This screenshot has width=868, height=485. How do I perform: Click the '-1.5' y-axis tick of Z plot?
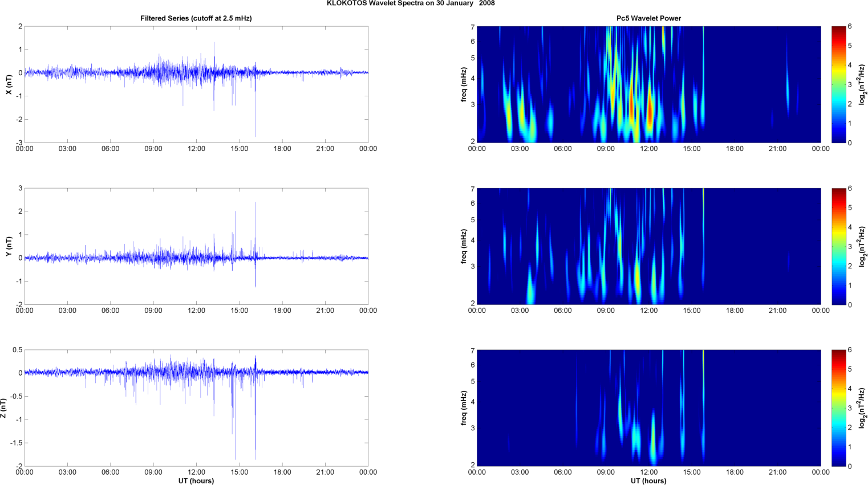pyautogui.click(x=17, y=443)
